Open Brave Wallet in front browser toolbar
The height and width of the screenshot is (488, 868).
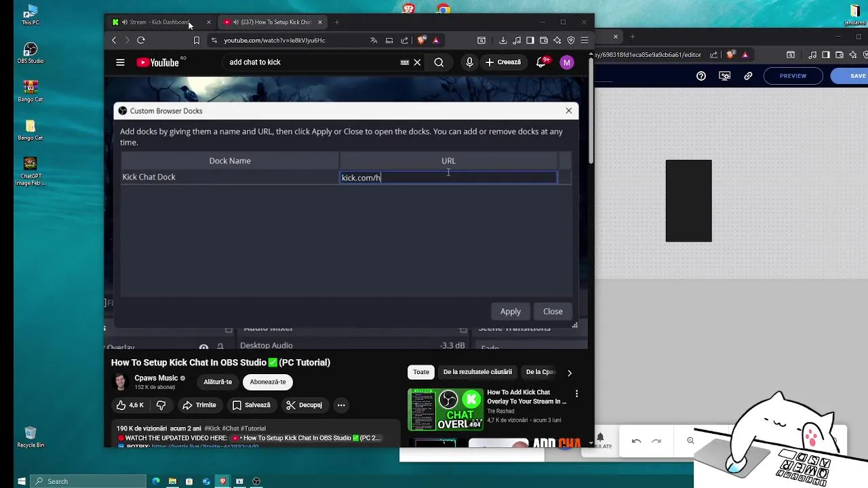coord(544,40)
